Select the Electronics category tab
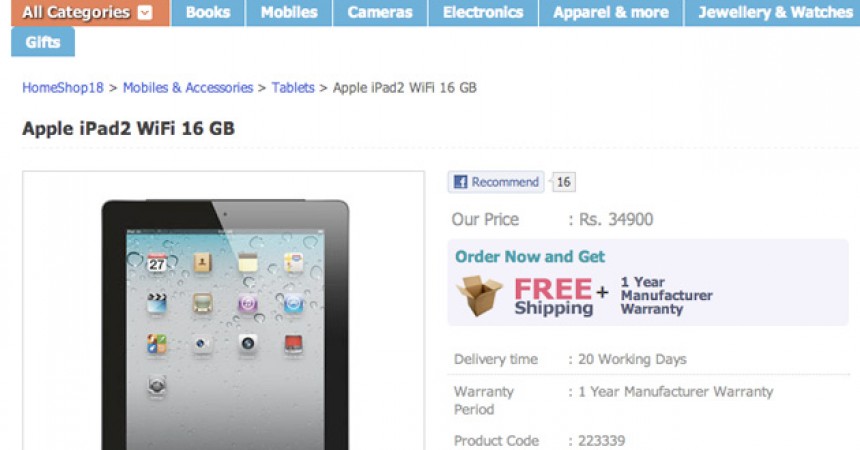 pyautogui.click(x=483, y=13)
